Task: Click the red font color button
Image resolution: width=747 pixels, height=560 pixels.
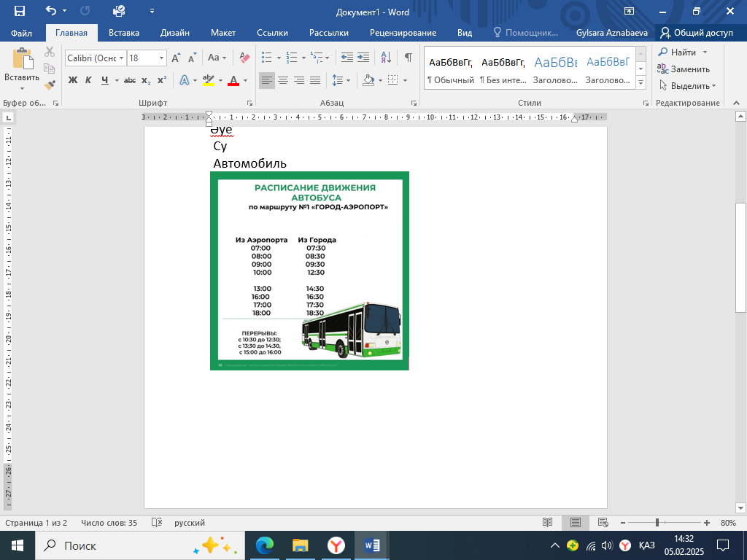Action: click(x=233, y=80)
